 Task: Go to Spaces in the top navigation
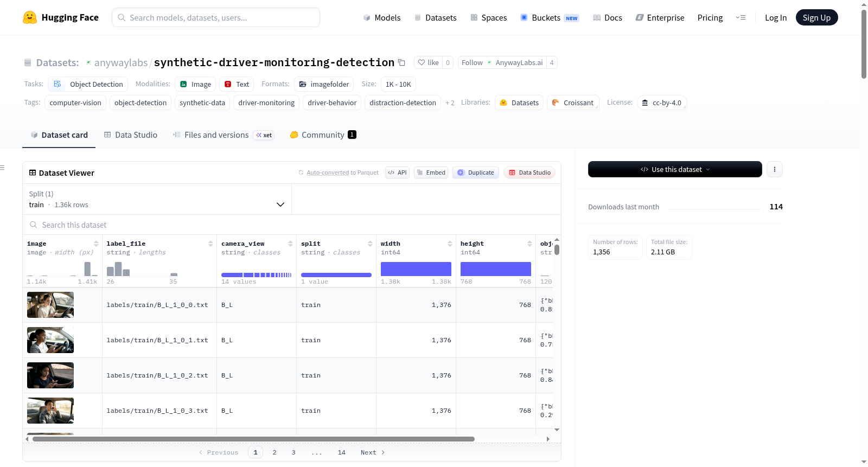[489, 17]
